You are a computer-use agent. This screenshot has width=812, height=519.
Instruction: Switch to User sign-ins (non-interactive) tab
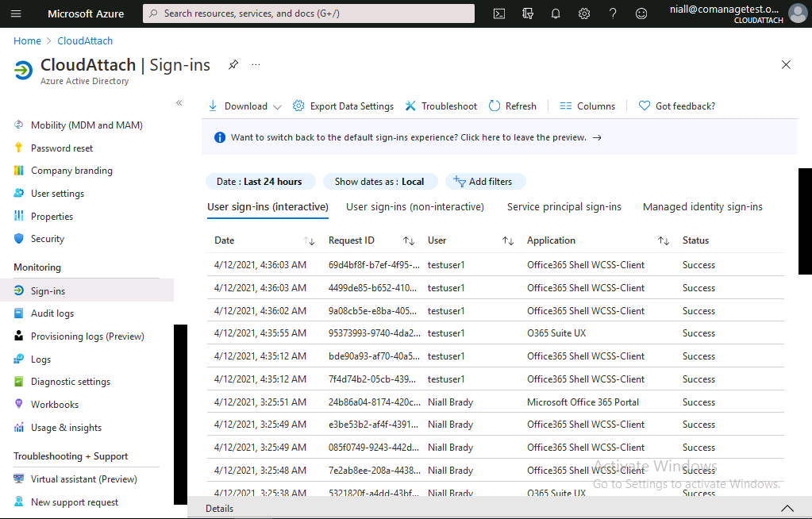coord(415,207)
